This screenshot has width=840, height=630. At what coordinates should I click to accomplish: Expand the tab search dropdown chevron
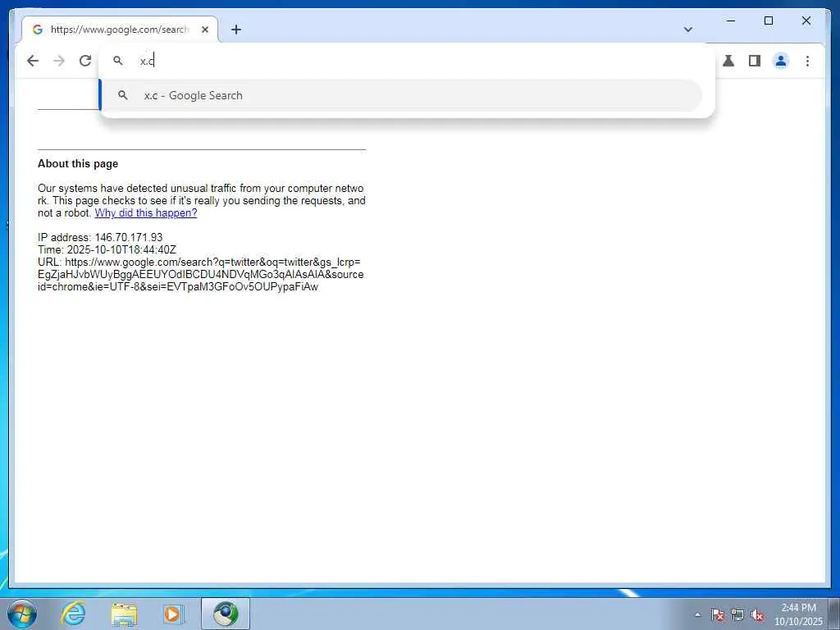point(688,30)
